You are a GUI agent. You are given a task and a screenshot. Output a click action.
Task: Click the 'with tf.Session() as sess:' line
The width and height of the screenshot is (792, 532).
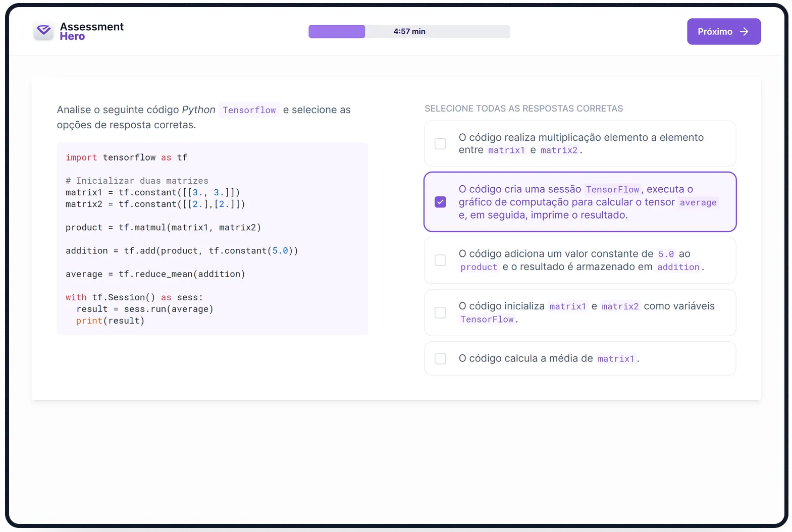tap(134, 297)
